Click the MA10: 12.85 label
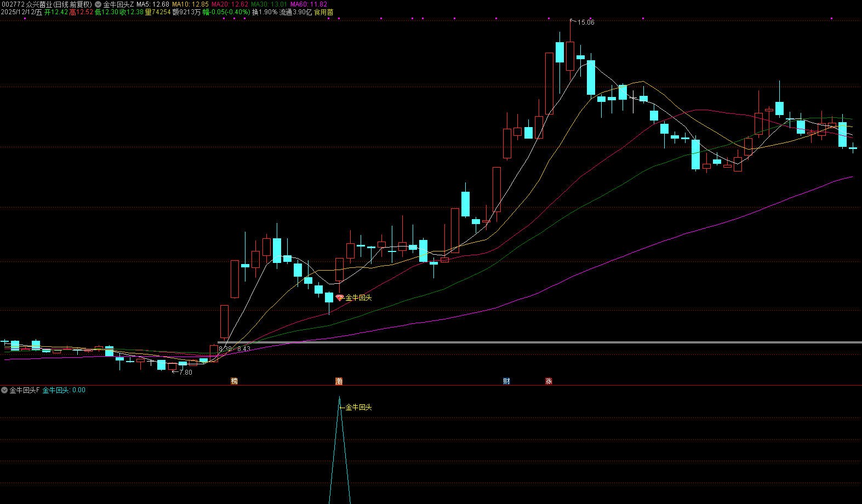This screenshot has height=504, width=862. click(x=191, y=4)
